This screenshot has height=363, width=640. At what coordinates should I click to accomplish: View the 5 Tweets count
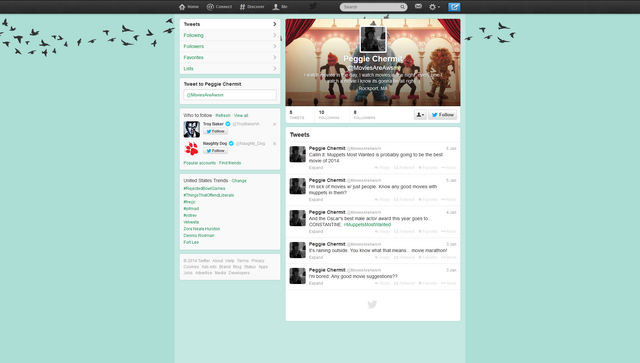(x=297, y=115)
